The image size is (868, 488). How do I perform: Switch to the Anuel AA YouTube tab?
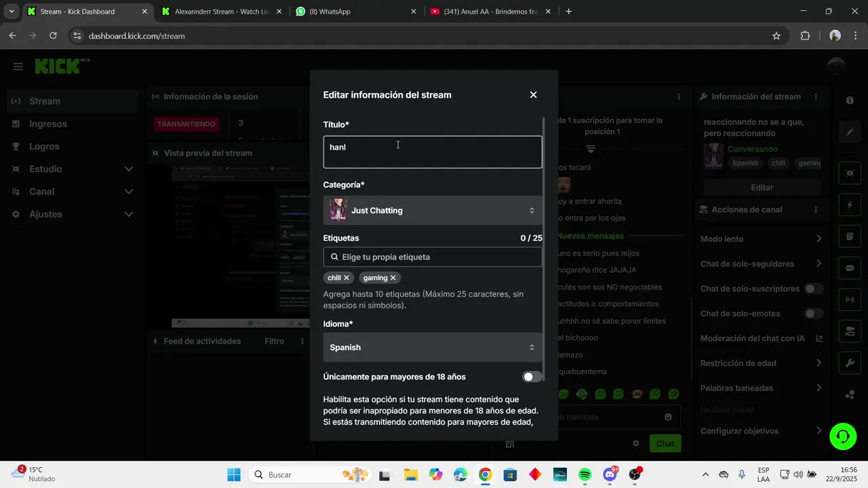point(491,12)
